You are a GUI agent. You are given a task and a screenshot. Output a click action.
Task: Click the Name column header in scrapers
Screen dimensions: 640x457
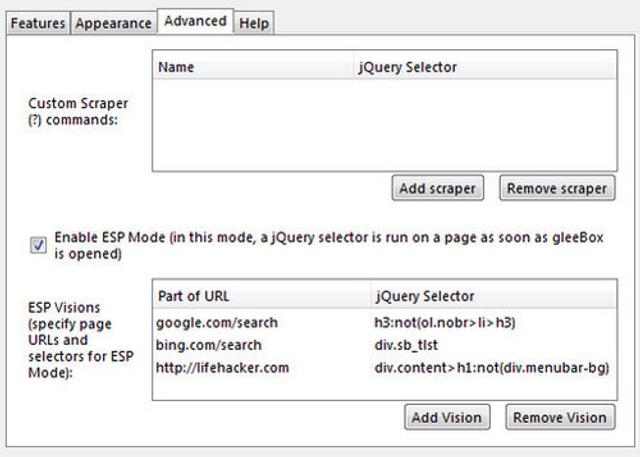(176, 68)
